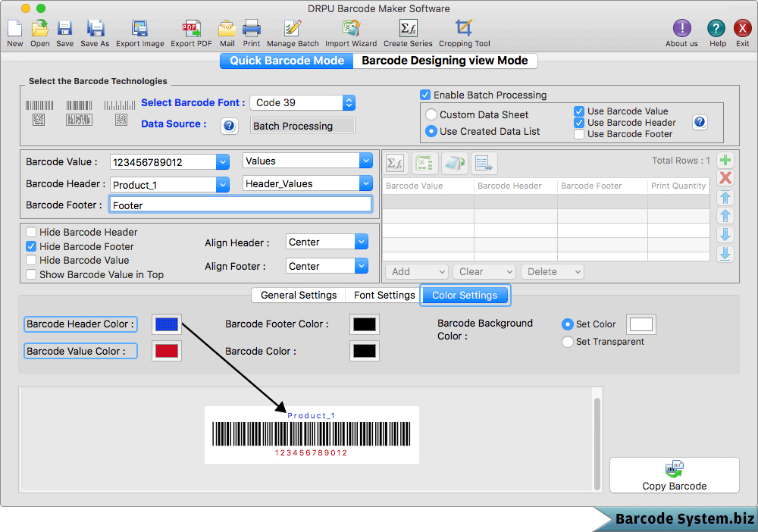The image size is (758, 532).
Task: Toggle Use Barcode Value checkbox
Action: [x=579, y=111]
